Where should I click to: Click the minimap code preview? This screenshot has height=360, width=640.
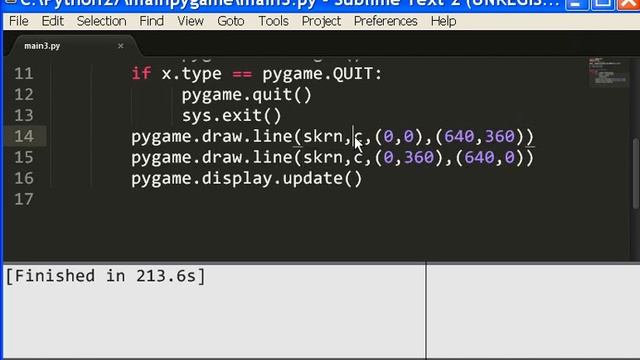coord(608,71)
